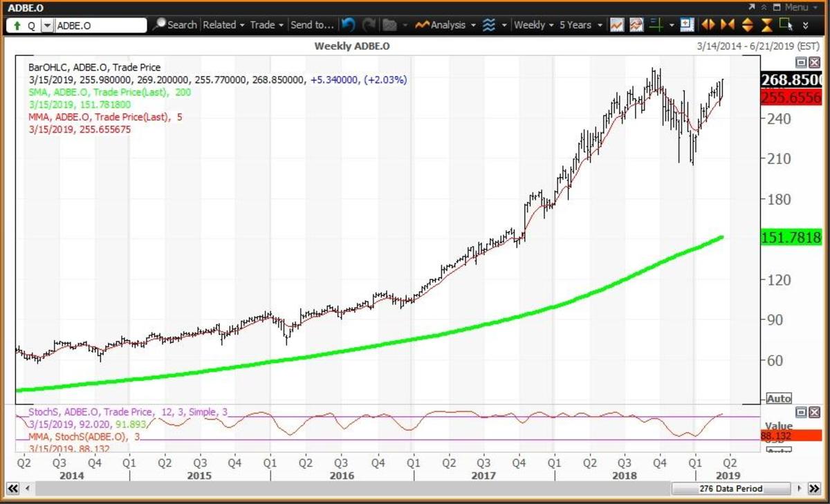The height and width of the screenshot is (504, 830).
Task: Open the Related menu
Action: 219,25
